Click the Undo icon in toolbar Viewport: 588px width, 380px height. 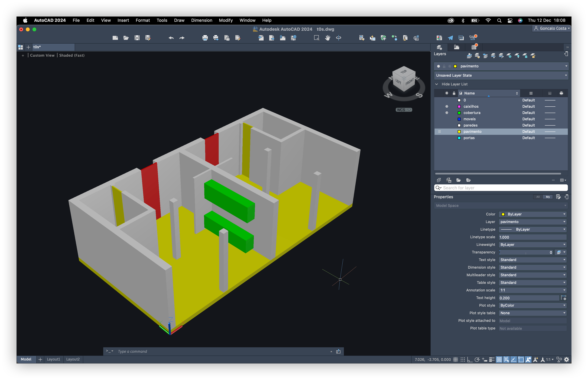pyautogui.click(x=170, y=38)
